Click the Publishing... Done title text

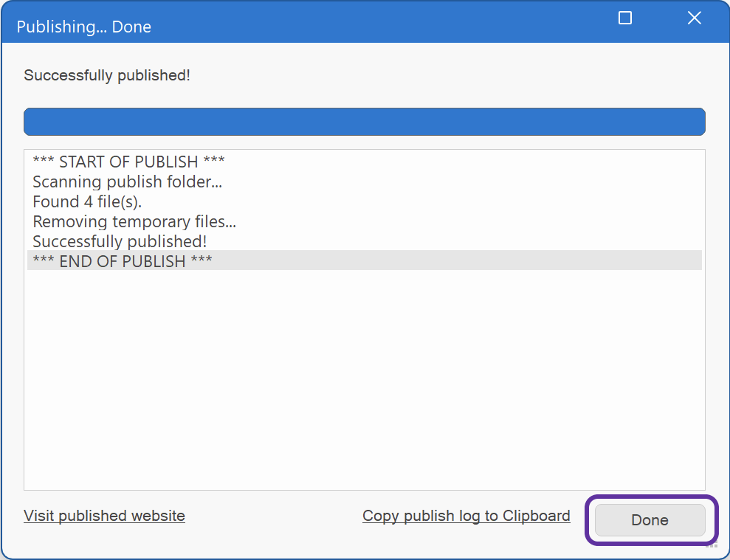click(x=83, y=27)
